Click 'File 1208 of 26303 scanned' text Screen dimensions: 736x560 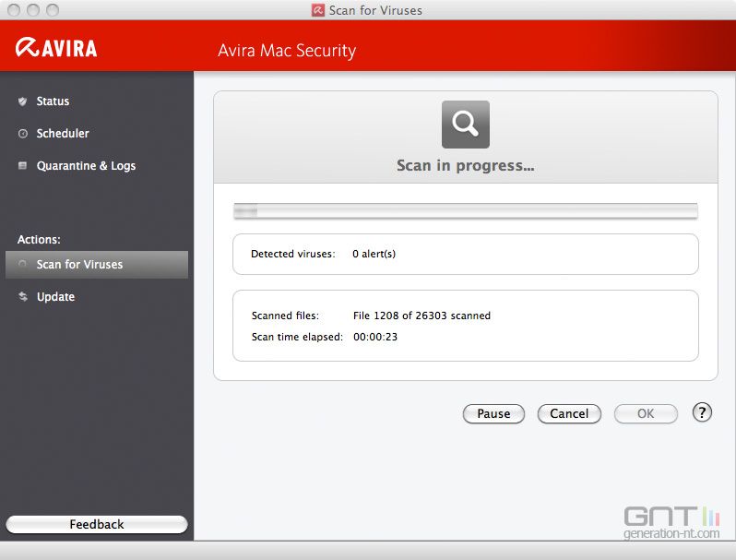pos(421,316)
